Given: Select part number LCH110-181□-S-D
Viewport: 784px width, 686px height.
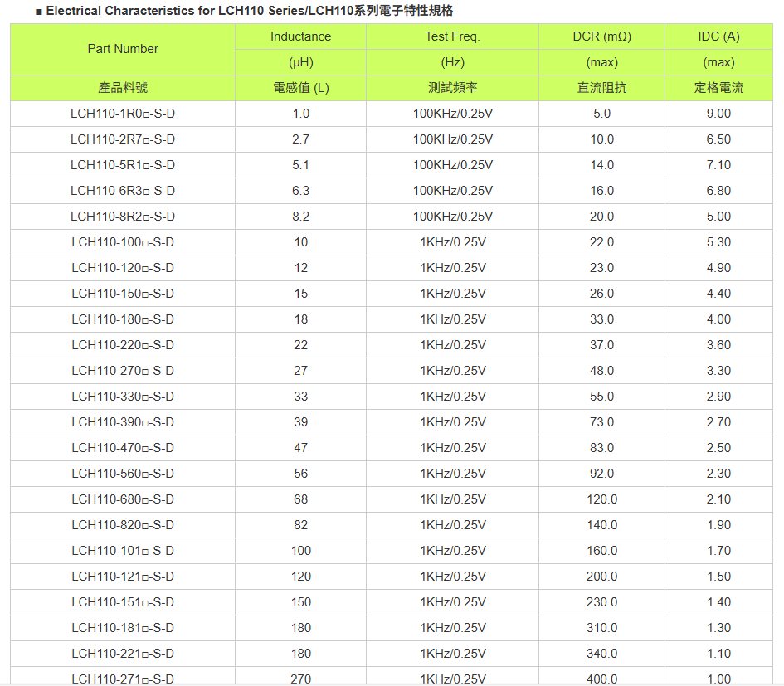Looking at the screenshot, I should 123,627.
